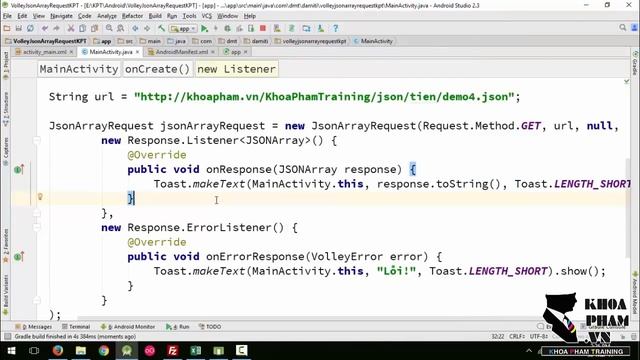Click the Paste icon in toolbar
The image size is (640, 360).
coord(94,29)
